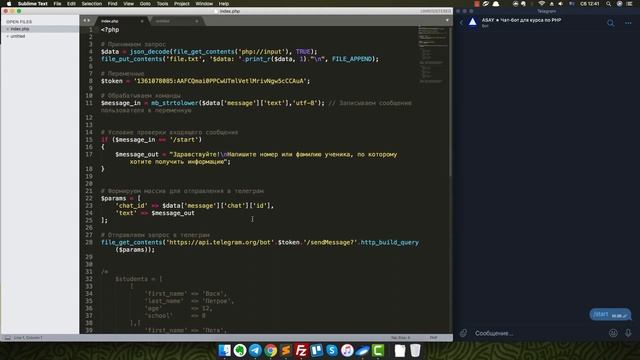
Task: Open the Trash in the Dock
Action: pos(415,350)
